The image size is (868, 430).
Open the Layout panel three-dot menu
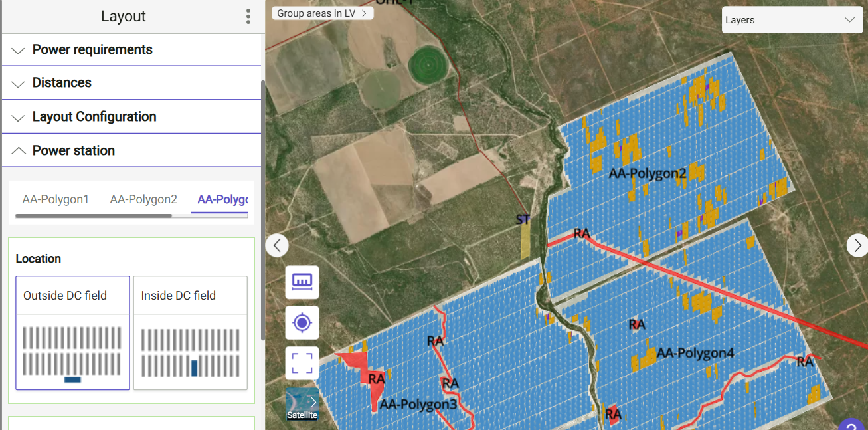coord(248,17)
